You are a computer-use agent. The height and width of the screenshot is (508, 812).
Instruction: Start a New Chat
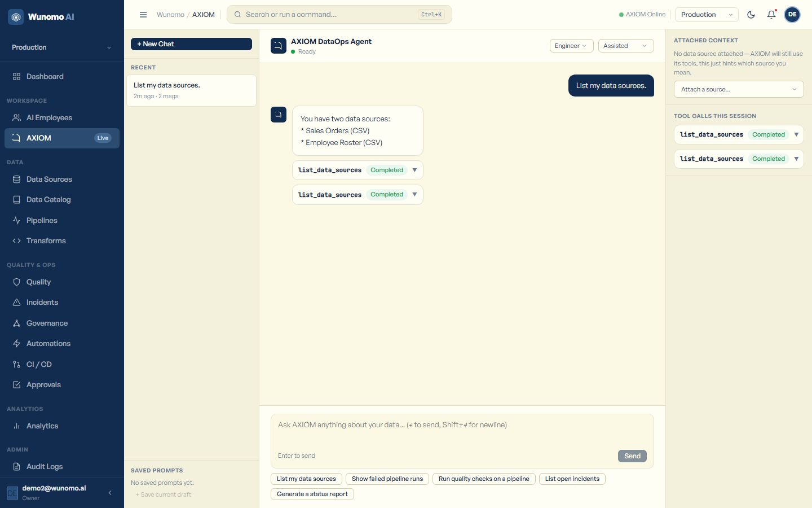tap(191, 44)
